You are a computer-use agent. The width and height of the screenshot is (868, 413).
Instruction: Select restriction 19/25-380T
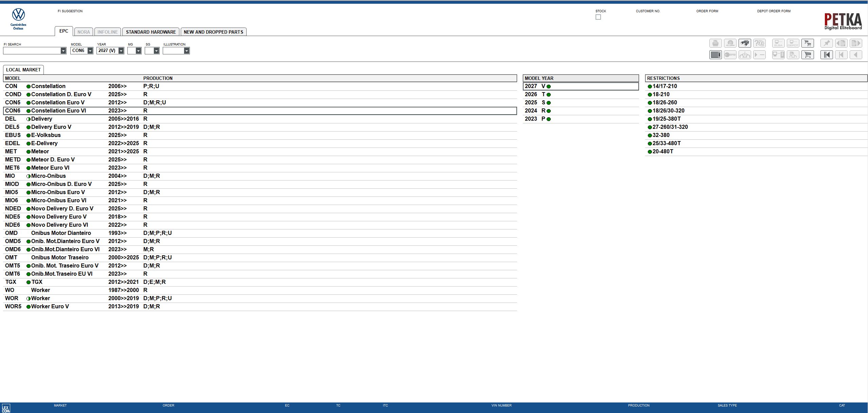click(x=756, y=119)
